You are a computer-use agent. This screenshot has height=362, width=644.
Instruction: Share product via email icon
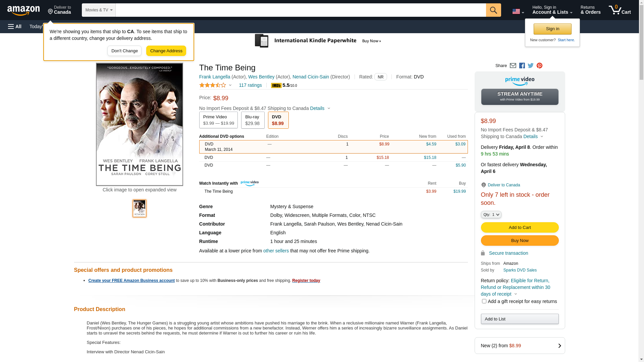point(513,66)
